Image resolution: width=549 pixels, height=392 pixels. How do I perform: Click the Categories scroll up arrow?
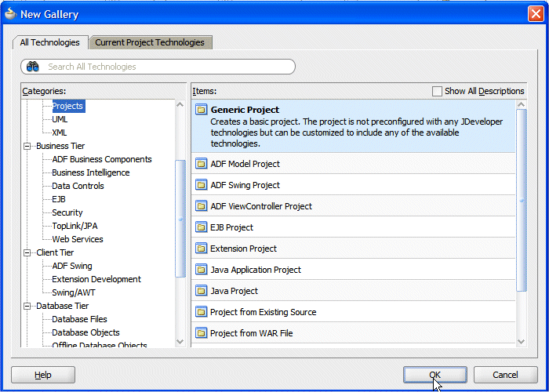click(180, 104)
